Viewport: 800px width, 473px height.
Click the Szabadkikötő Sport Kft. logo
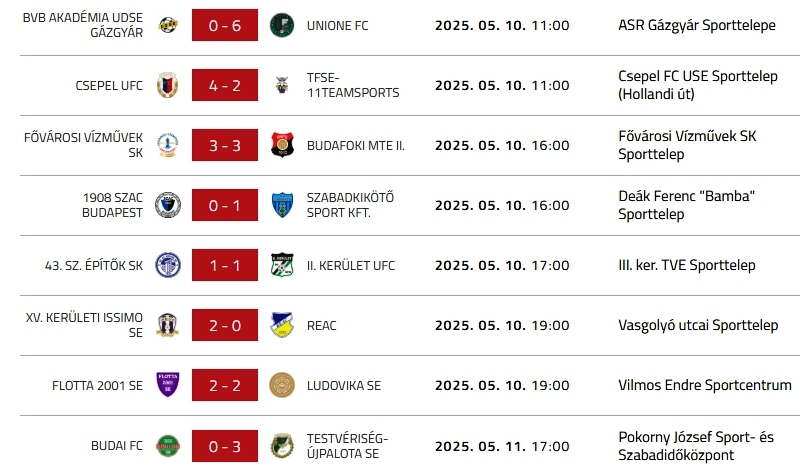pos(283,205)
